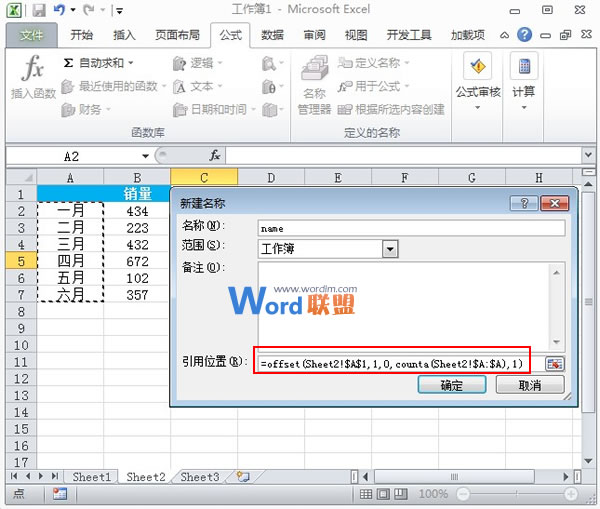
Task: Click the Save icon in quick access toolbar
Action: point(39,10)
